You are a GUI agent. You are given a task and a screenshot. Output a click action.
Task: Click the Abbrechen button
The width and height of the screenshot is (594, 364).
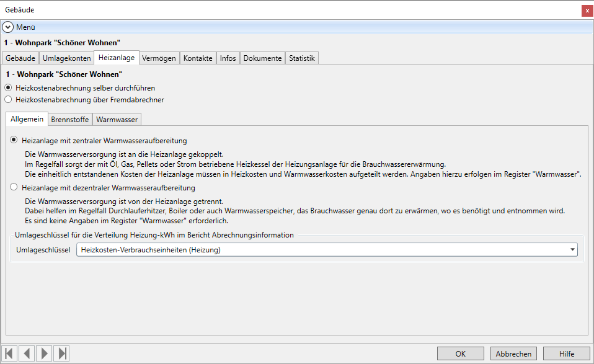click(x=513, y=353)
